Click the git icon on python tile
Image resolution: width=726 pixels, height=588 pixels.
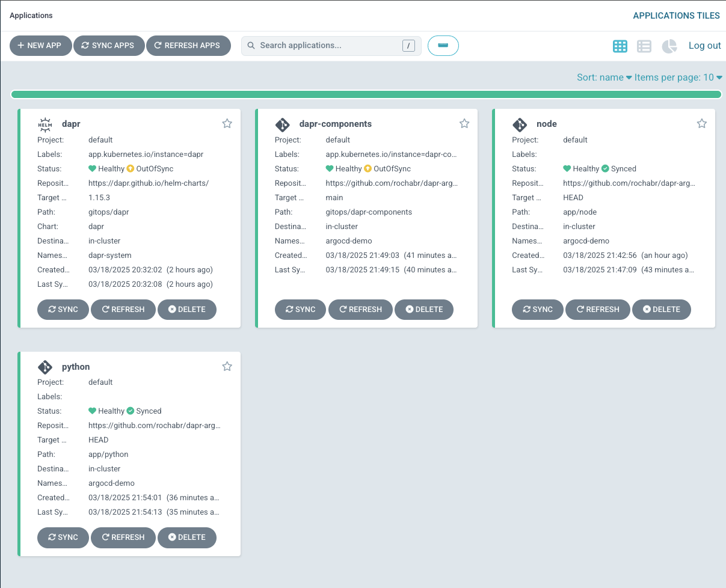(45, 367)
